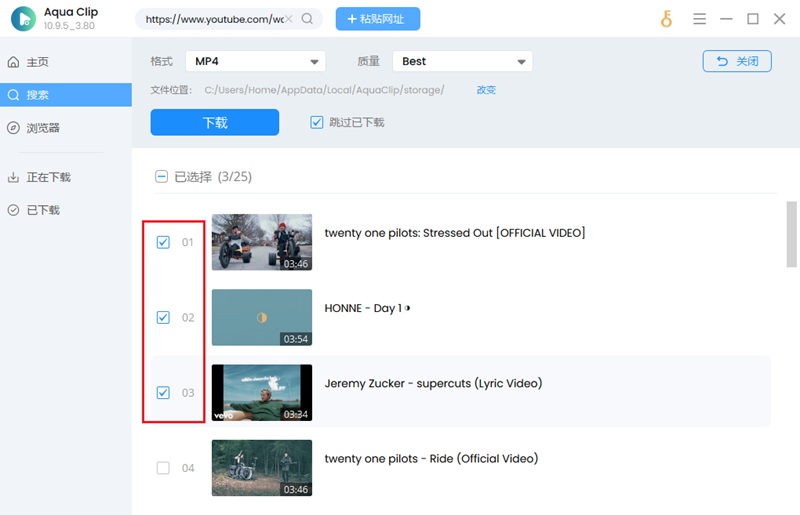Open 已下载 list

[x=66, y=210]
